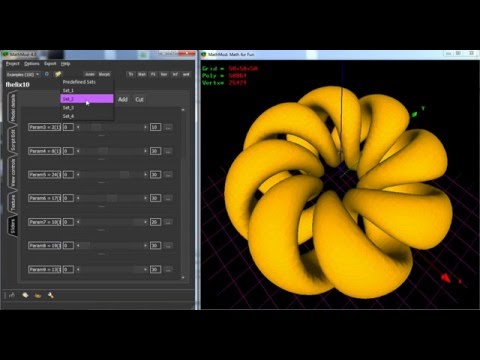This screenshot has width=480, height=360.
Task: Toggle the Mesh toolbar button
Action: (142, 74)
